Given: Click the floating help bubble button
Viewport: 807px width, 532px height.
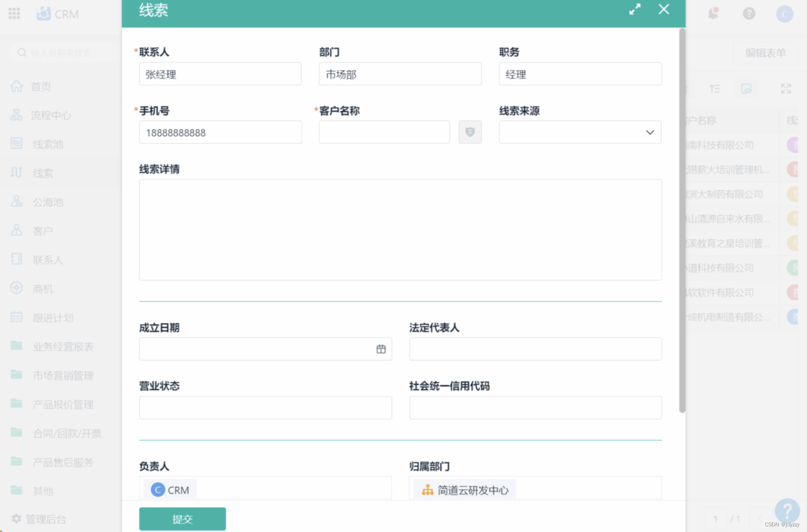Looking at the screenshot, I should 787,511.
